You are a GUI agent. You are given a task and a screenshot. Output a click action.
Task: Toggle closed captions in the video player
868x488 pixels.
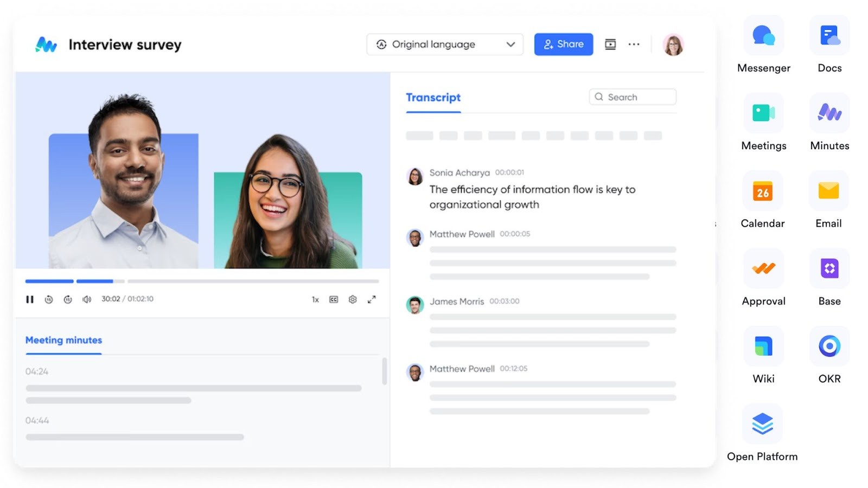click(333, 299)
